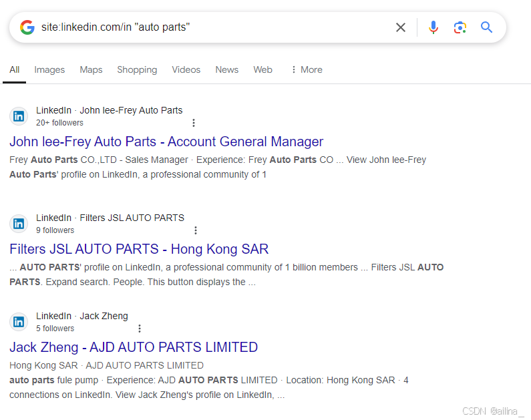Image resolution: width=531 pixels, height=420 pixels.
Task: Click 'Hong Kong SAR · AJD AUTO PARTS LIMITED' line
Action: pyautogui.click(x=106, y=365)
